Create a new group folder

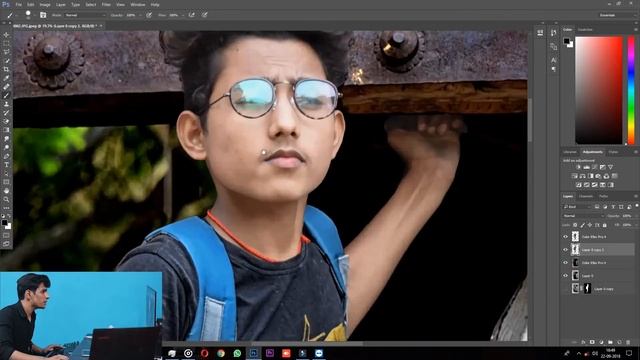[x=610, y=342]
